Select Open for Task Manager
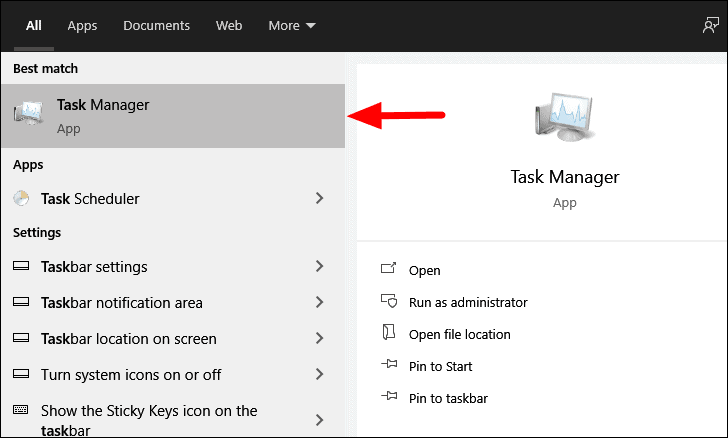This screenshot has height=438, width=728. click(x=424, y=270)
